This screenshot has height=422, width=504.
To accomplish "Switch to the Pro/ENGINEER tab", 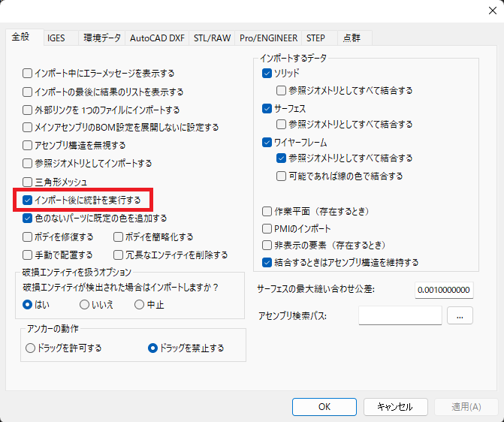I will (x=269, y=37).
